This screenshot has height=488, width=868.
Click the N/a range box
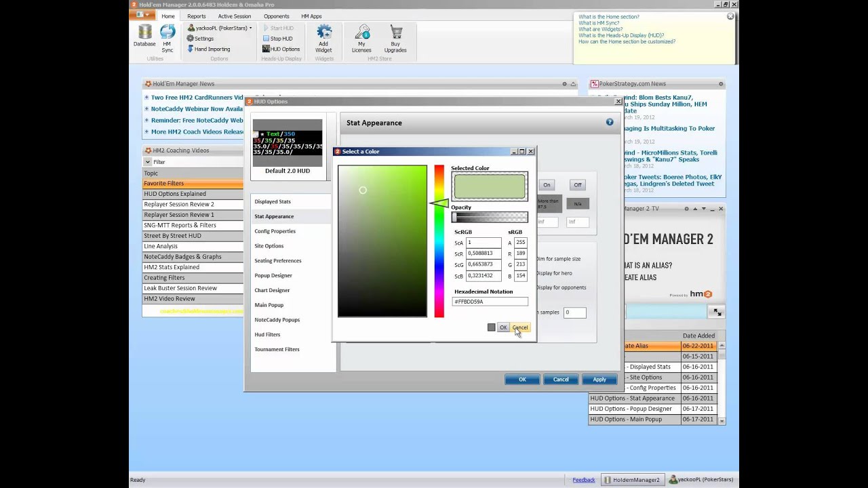point(578,203)
